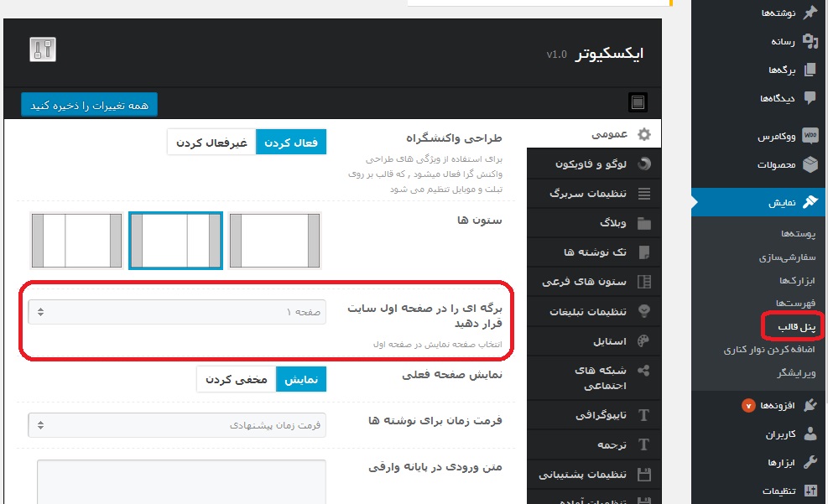This screenshot has height=504, width=828.
Task: Save all changes with the blue button
Action: point(90,106)
